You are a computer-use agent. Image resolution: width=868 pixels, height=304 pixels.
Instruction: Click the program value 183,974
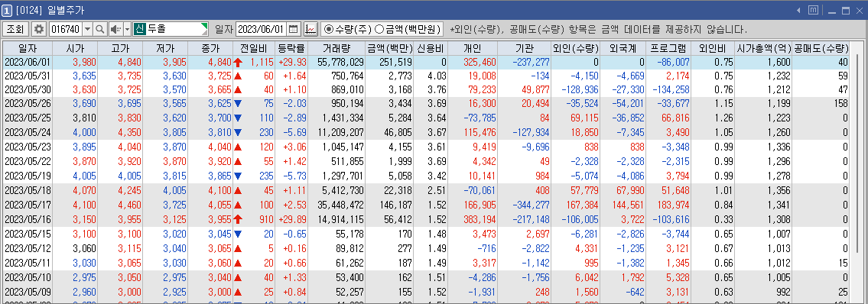coord(673,204)
